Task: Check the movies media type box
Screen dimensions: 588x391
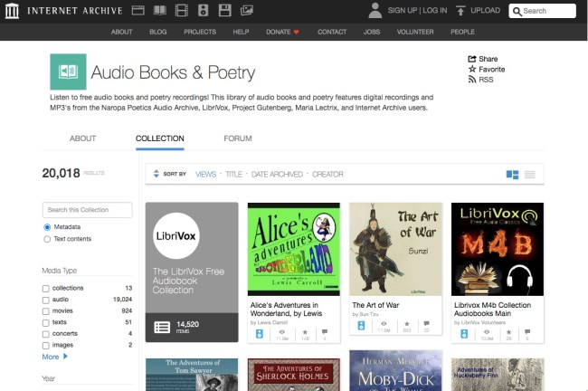Action: point(46,311)
